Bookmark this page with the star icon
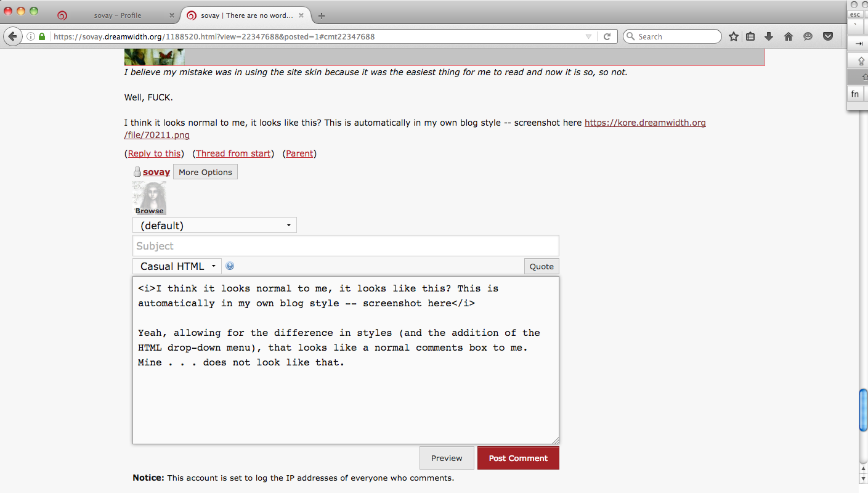Screen dimensions: 868x493 click(733, 37)
